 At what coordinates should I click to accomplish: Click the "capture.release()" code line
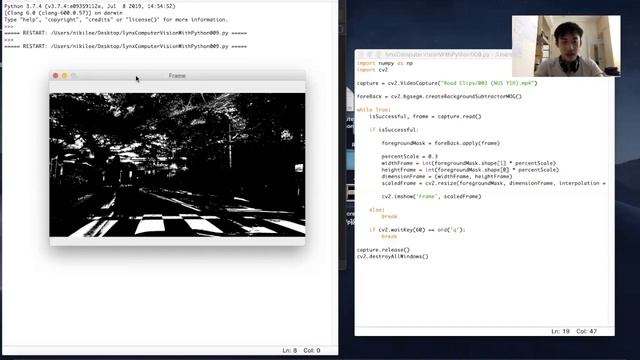383,250
